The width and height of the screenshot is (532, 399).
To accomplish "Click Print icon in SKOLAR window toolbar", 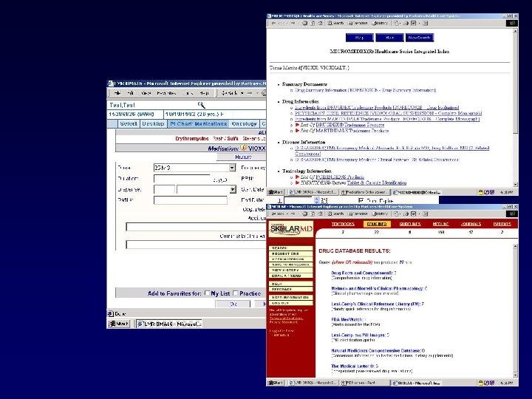I will [x=406, y=214].
